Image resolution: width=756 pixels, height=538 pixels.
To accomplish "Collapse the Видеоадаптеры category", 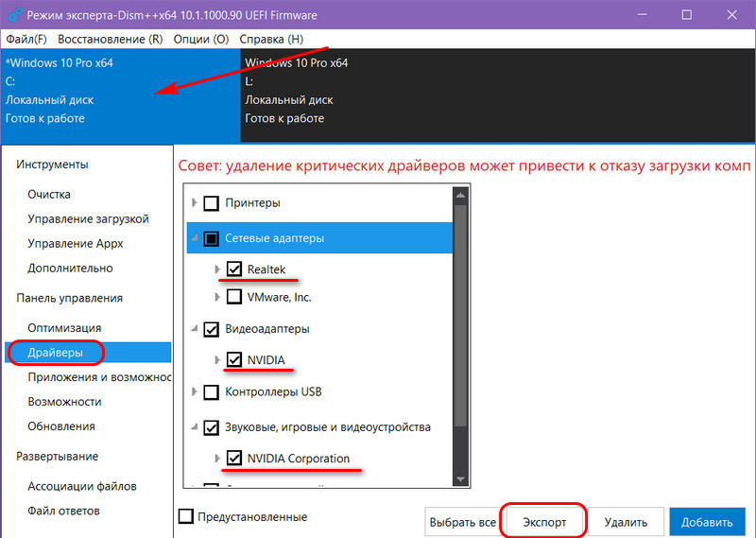I will pos(195,329).
